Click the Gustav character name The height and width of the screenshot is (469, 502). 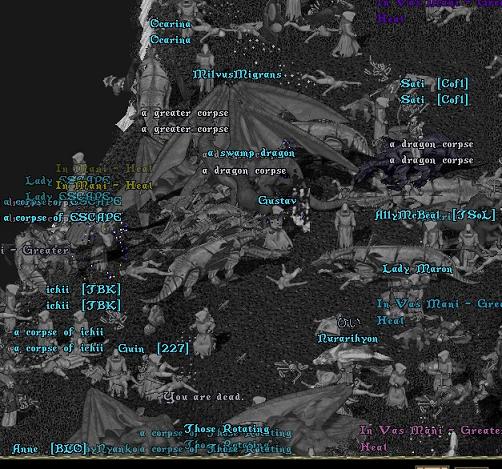pyautogui.click(x=277, y=201)
